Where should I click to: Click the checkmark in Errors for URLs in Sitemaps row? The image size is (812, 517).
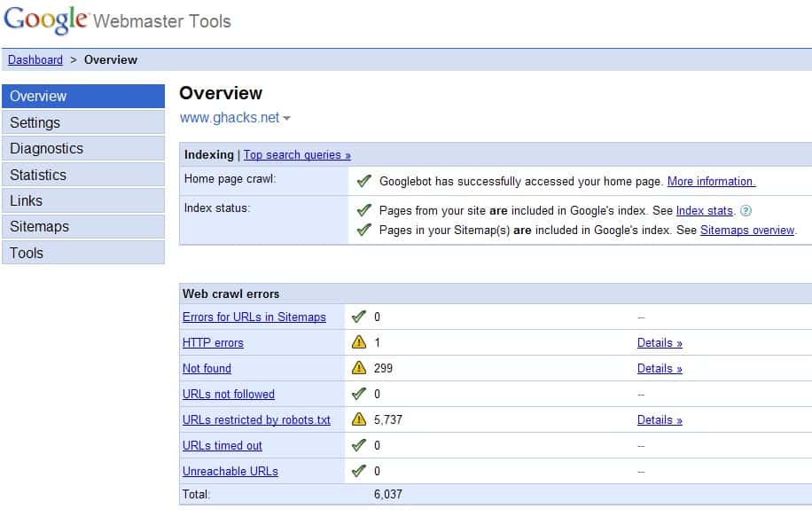(x=359, y=317)
